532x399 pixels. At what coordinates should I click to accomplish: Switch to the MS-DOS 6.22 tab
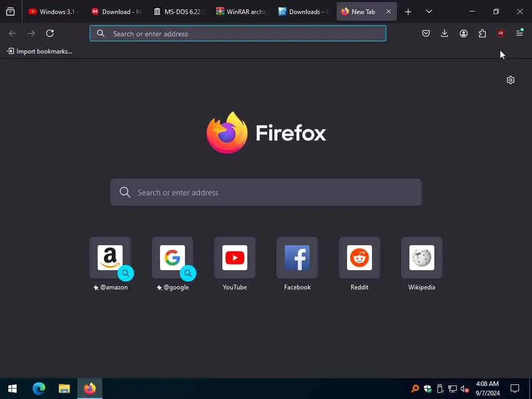(x=179, y=11)
